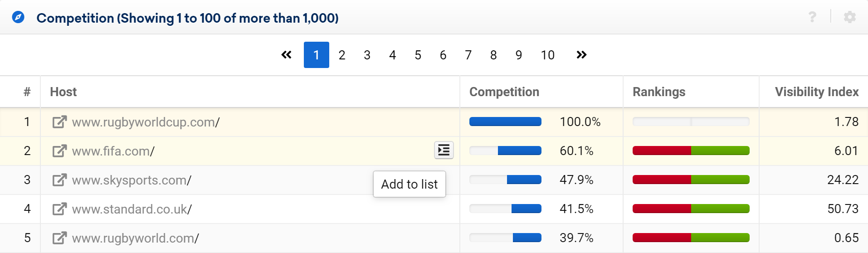Open external link icon for www.skysports.com
868x253 pixels.
pyautogui.click(x=59, y=180)
